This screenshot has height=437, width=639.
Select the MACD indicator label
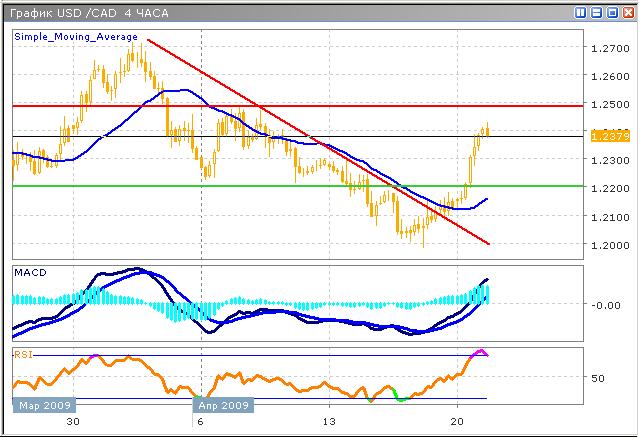pyautogui.click(x=31, y=272)
